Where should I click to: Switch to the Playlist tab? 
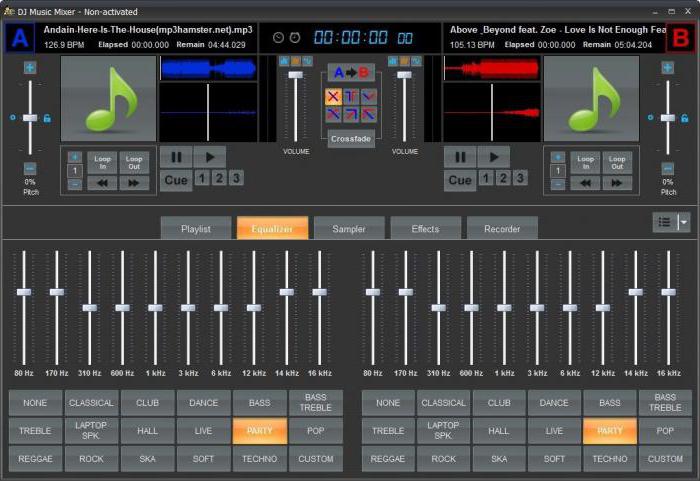click(196, 229)
